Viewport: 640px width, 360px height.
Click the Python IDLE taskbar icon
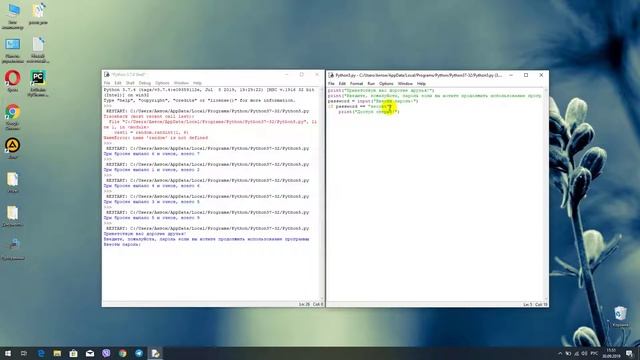point(156,353)
